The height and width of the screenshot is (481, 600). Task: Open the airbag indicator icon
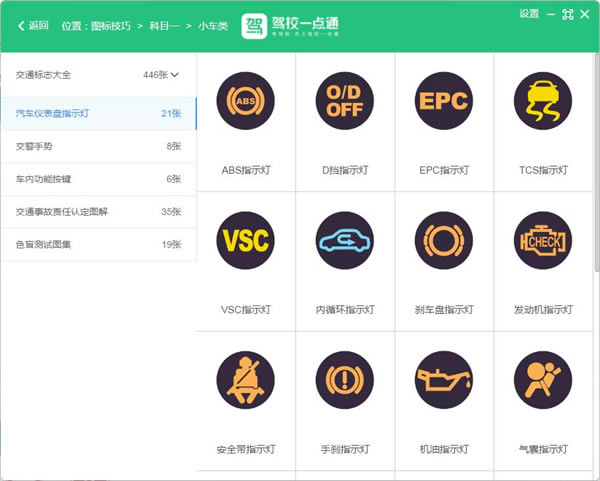(543, 381)
